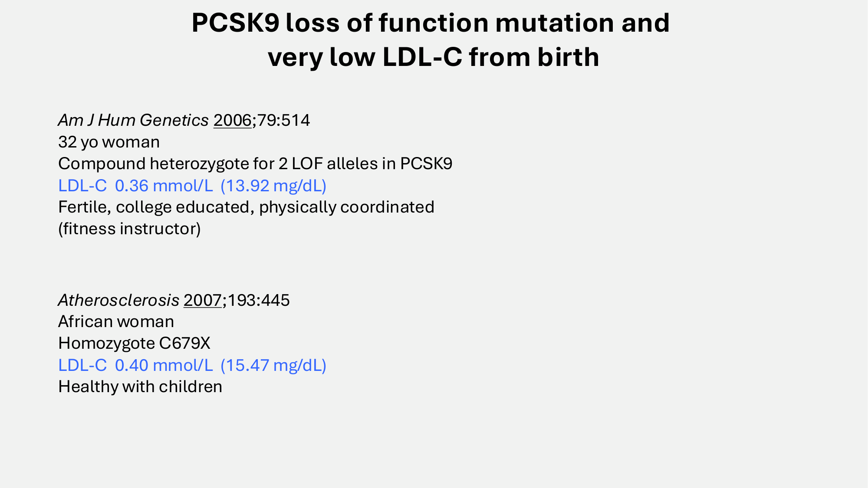Click the mutation name "C679X"
868x488 pixels.
click(184, 344)
